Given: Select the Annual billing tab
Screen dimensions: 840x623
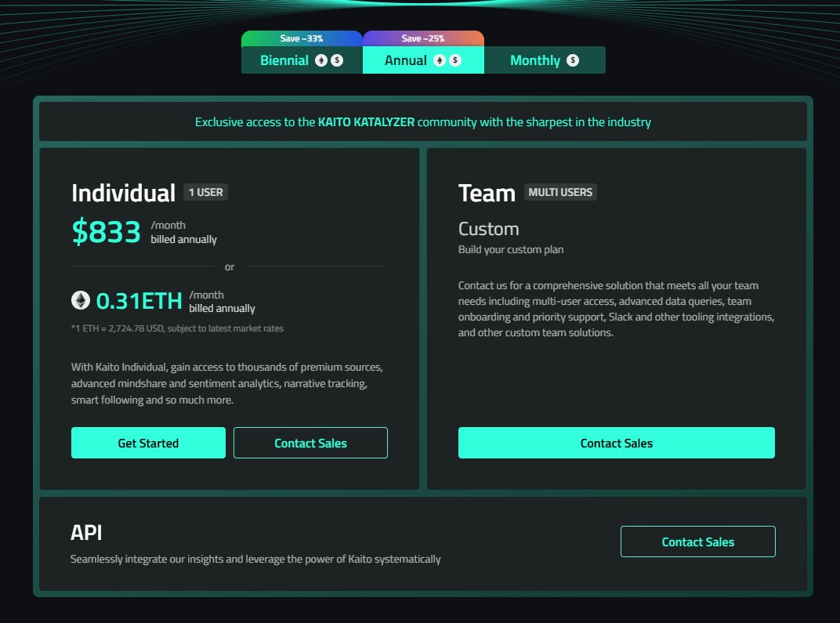Looking at the screenshot, I should coord(423,60).
